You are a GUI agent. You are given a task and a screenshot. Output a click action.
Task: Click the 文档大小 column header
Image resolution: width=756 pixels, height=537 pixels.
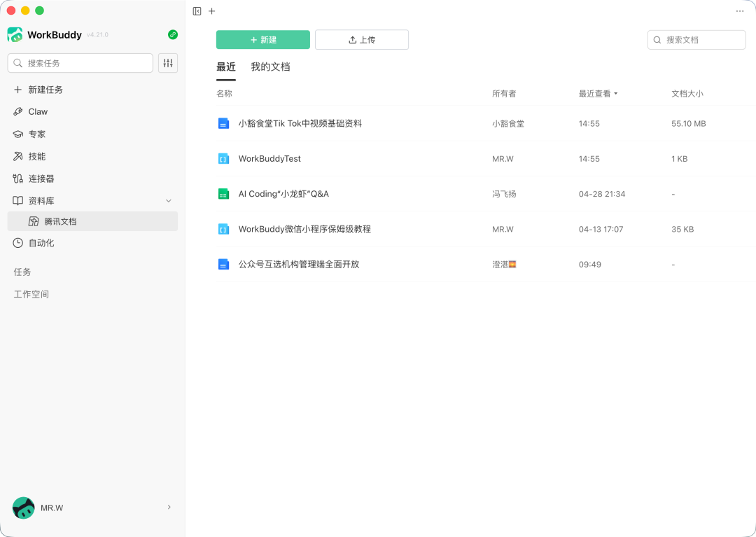pyautogui.click(x=687, y=94)
